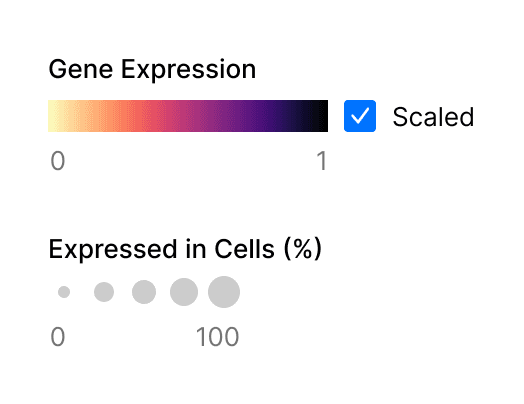The image size is (524, 404).
Task: Click the smallest gray legend dot
Action: pyautogui.click(x=64, y=292)
